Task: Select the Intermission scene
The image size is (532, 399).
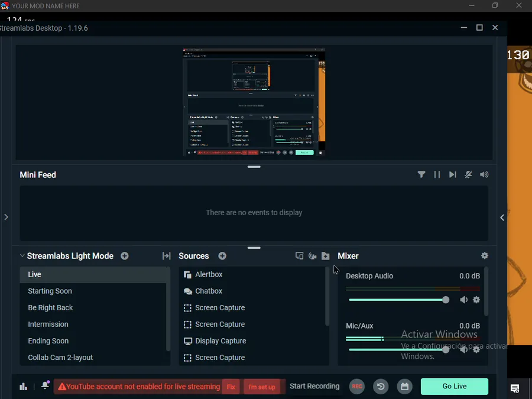Action: [x=93, y=325]
